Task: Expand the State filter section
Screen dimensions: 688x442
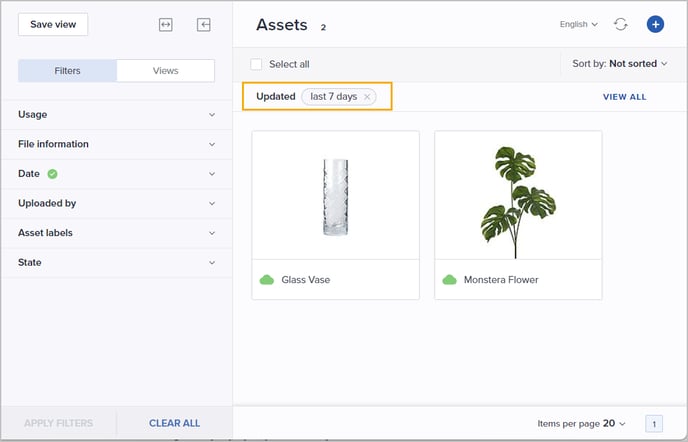Action: (x=117, y=262)
